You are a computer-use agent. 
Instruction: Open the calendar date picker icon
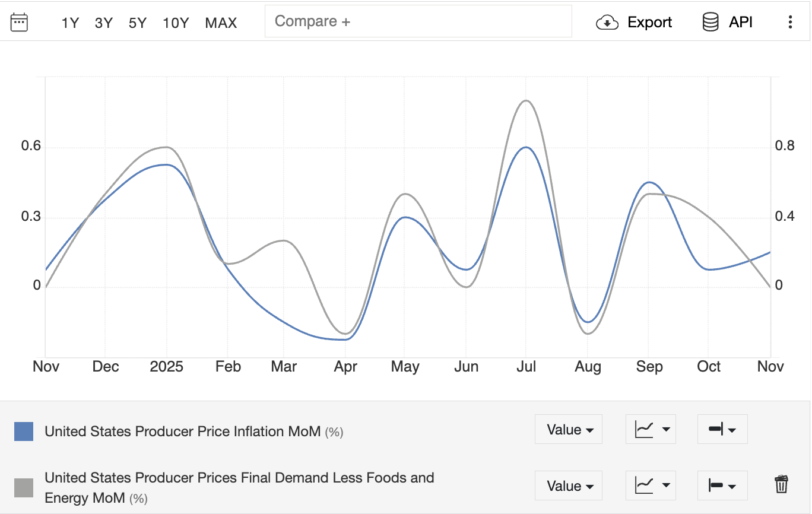20,23
